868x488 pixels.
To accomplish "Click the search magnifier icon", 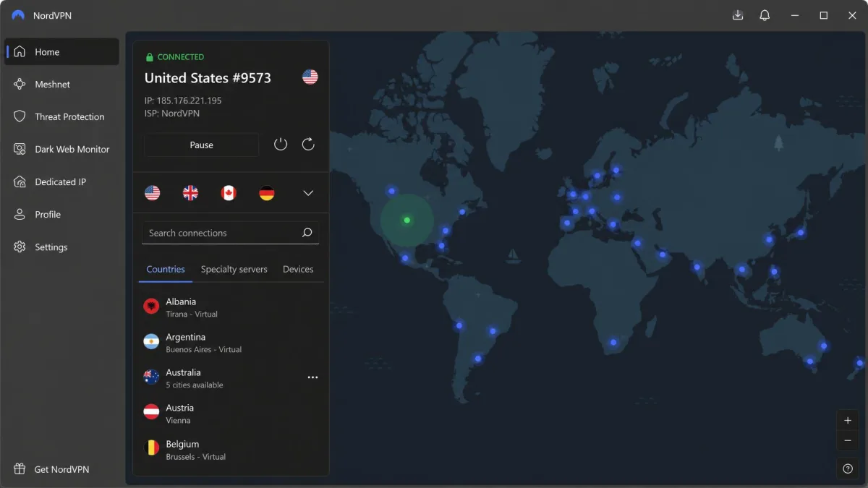I will coord(307,233).
